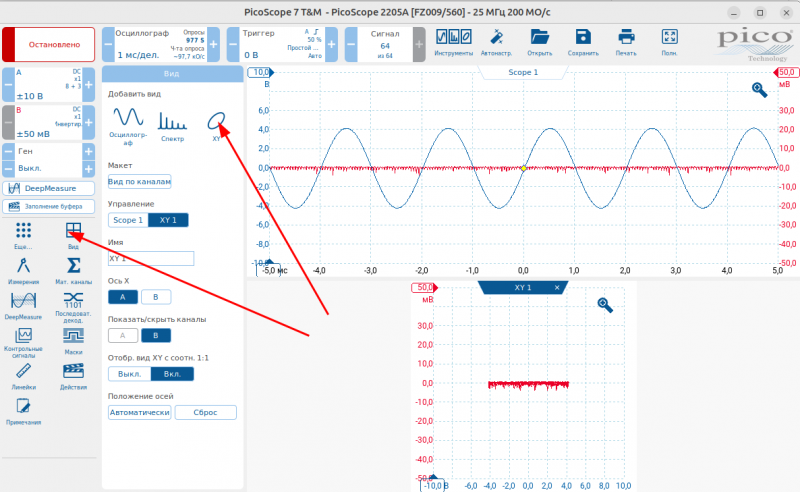Decrease channel A range with minus
This screenshot has width=800, height=492.
pos(8,85)
